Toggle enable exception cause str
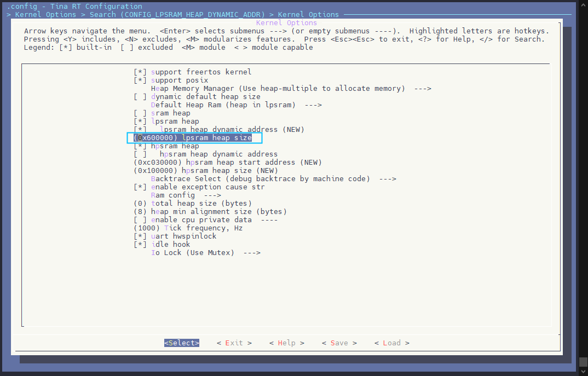Viewport: 588px width, 376px height. [x=140, y=187]
